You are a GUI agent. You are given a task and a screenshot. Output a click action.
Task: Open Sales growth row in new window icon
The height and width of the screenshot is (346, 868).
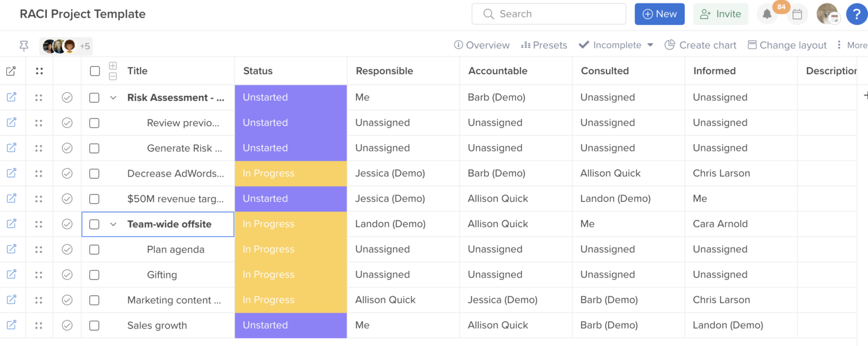click(x=12, y=325)
